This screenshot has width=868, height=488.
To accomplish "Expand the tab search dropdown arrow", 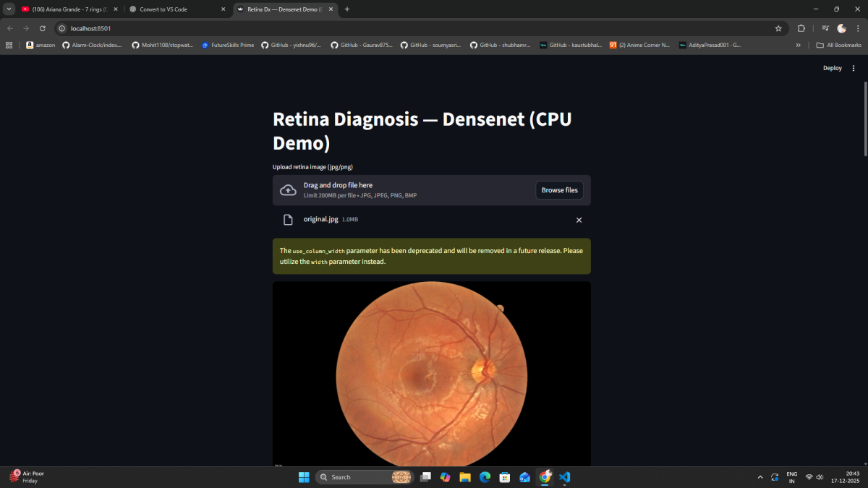I will [x=9, y=9].
